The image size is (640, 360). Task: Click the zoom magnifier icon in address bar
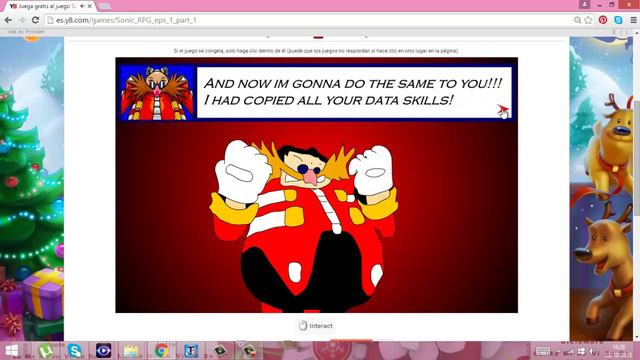[577, 20]
